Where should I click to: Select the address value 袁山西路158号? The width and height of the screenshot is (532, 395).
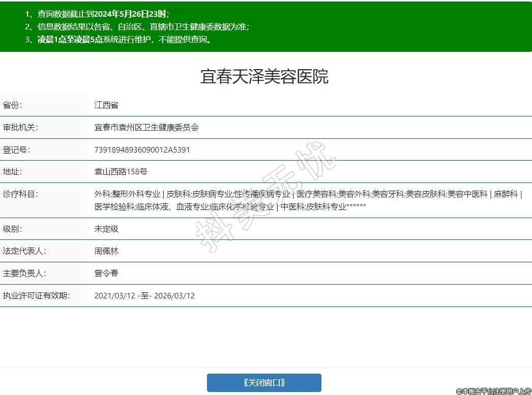click(121, 172)
